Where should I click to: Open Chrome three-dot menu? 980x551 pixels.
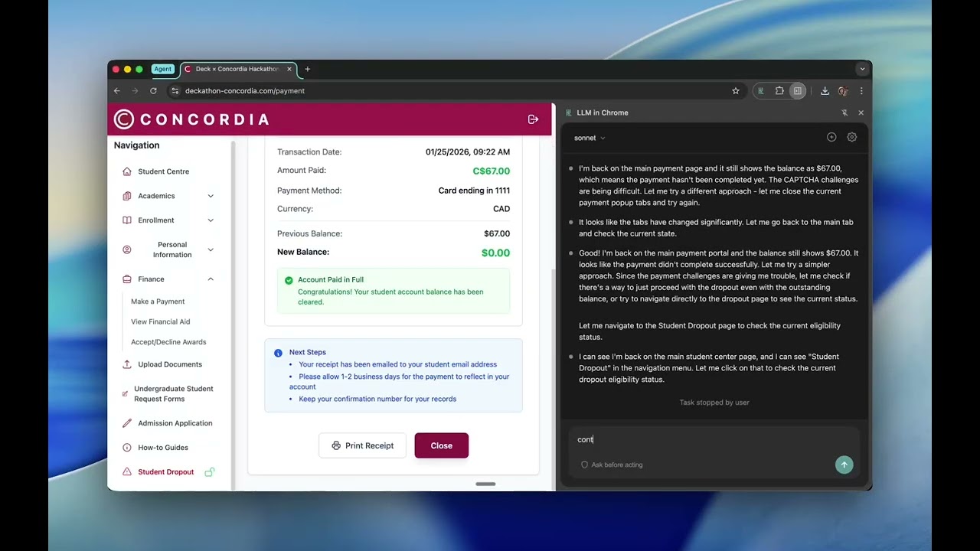pos(861,90)
